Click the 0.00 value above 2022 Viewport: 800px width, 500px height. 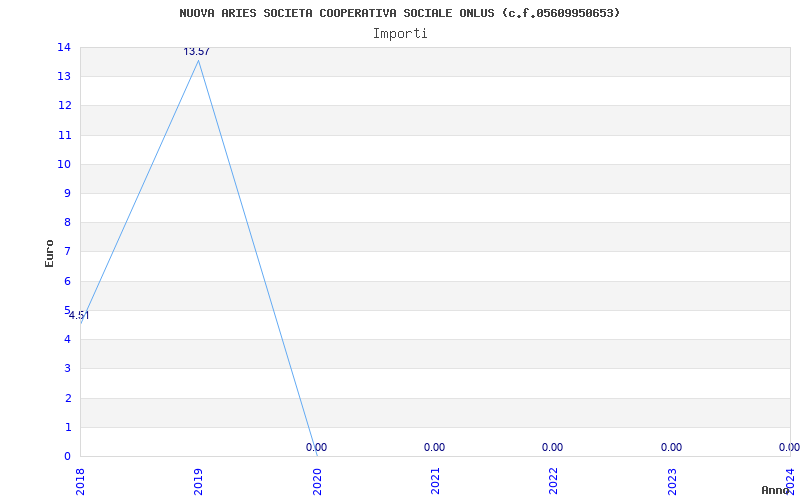pos(552,447)
